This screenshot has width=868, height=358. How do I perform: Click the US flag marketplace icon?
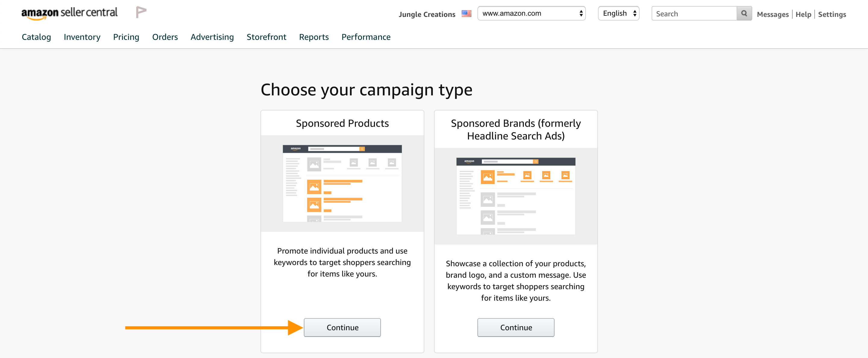[466, 14]
